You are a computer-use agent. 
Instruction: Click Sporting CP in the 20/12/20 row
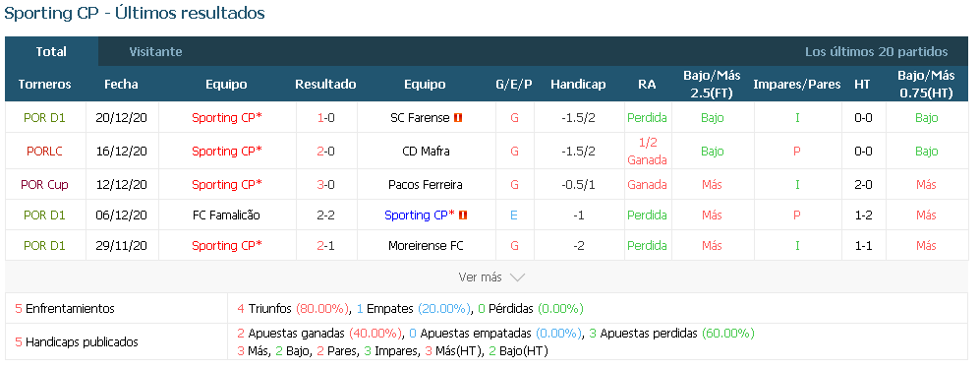(x=226, y=117)
